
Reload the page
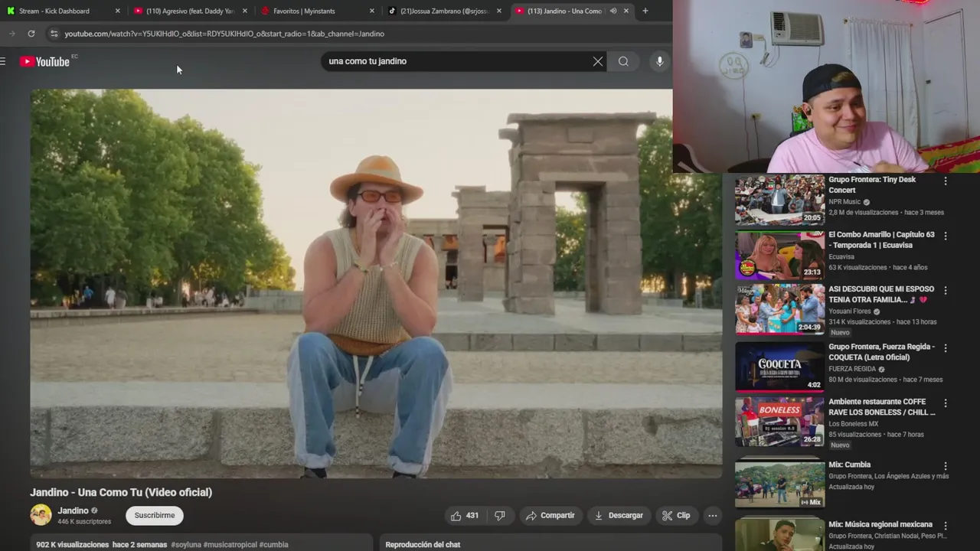pos(31,34)
